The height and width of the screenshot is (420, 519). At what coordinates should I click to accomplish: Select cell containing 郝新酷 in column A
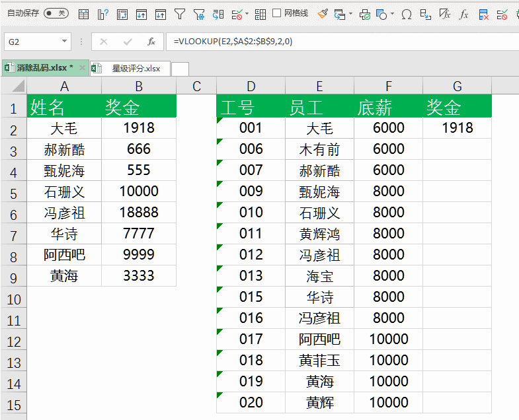(x=64, y=149)
